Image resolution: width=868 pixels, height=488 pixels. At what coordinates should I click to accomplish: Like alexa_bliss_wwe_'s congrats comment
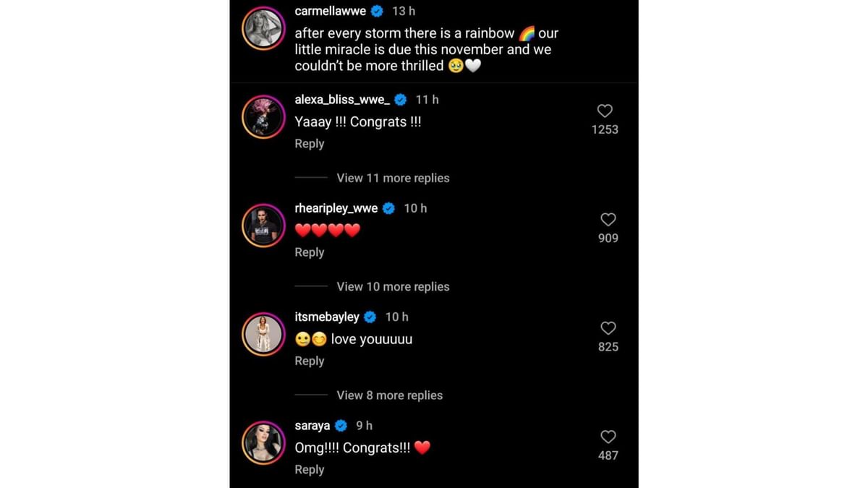(x=605, y=111)
